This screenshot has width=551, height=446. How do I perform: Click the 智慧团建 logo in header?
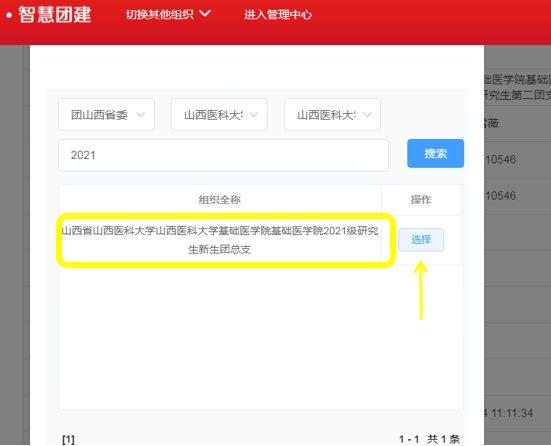[x=54, y=15]
